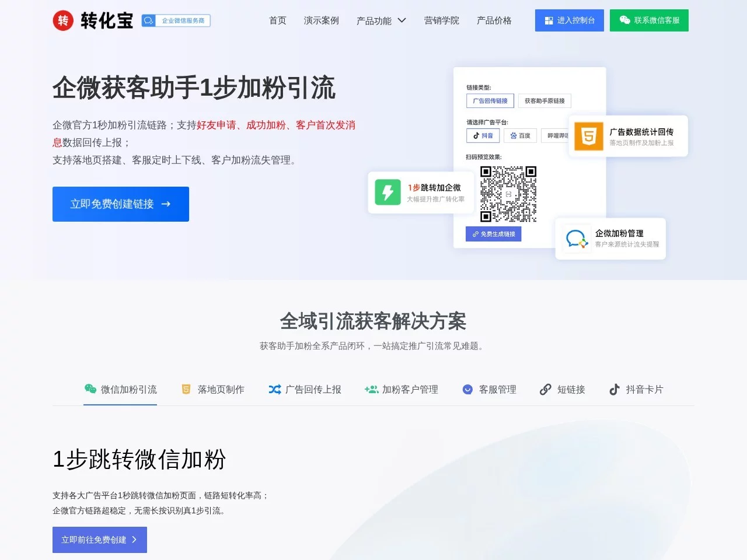This screenshot has width=747, height=560.
Task: Click the 企业微信服务商 badge
Action: [x=176, y=20]
